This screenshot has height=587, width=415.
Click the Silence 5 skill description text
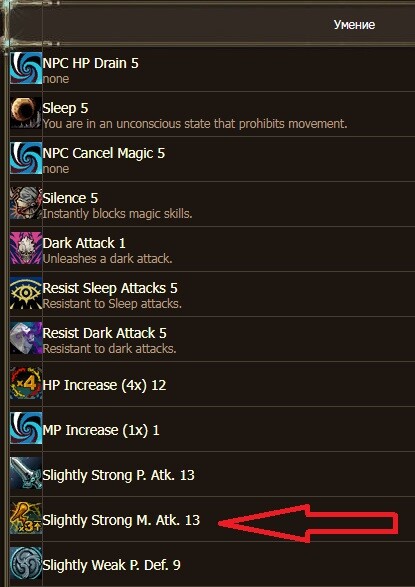click(118, 214)
